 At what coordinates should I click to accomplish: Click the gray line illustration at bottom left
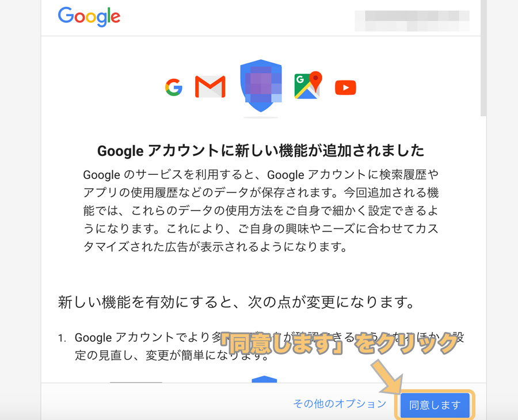coord(136,383)
